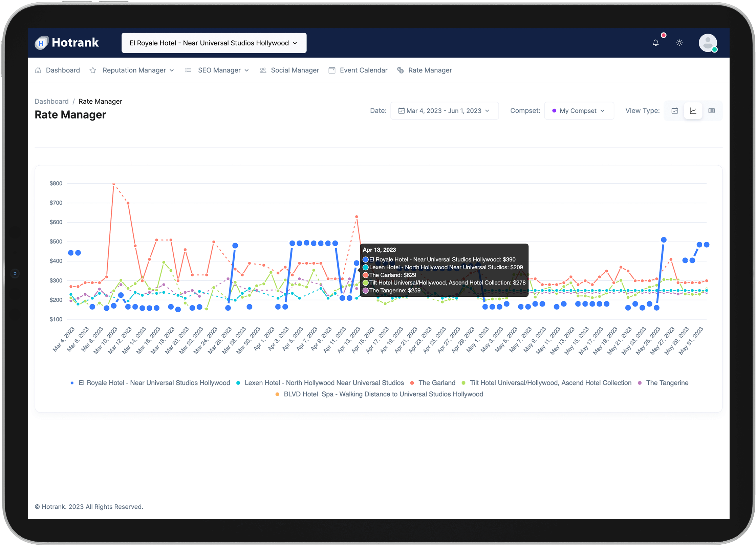The height and width of the screenshot is (546, 756).
Task: Switch to calendar view type
Action: [x=674, y=111]
